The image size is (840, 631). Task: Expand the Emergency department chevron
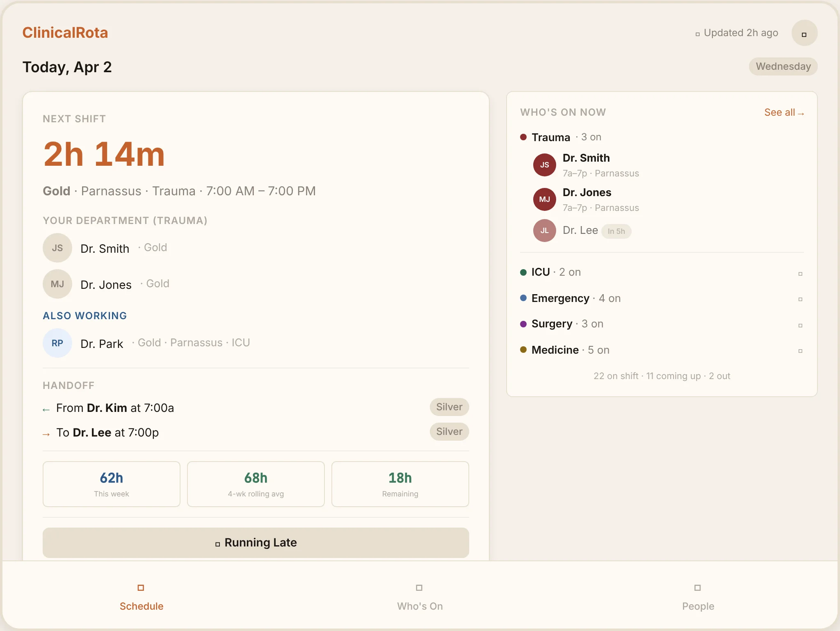800,299
